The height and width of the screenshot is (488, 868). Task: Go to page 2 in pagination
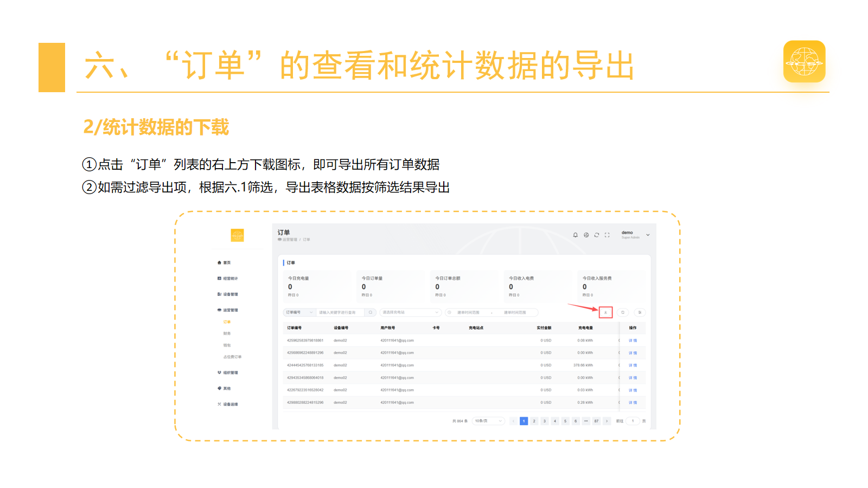(534, 421)
